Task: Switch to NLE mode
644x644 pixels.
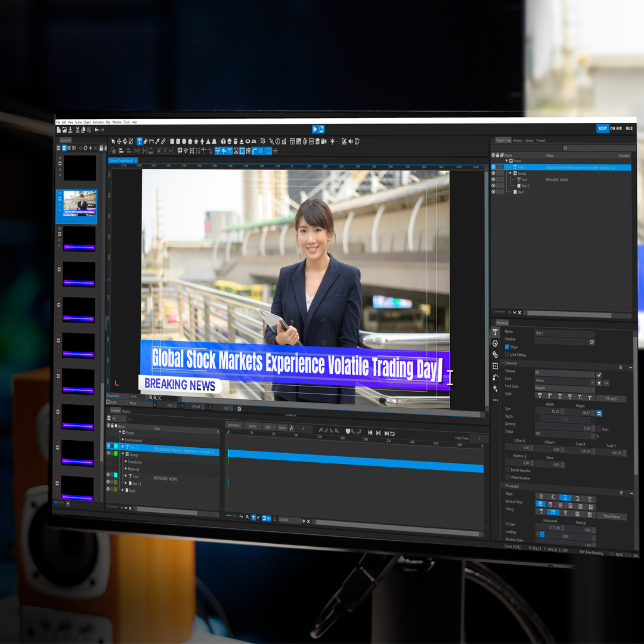Action: click(x=629, y=128)
